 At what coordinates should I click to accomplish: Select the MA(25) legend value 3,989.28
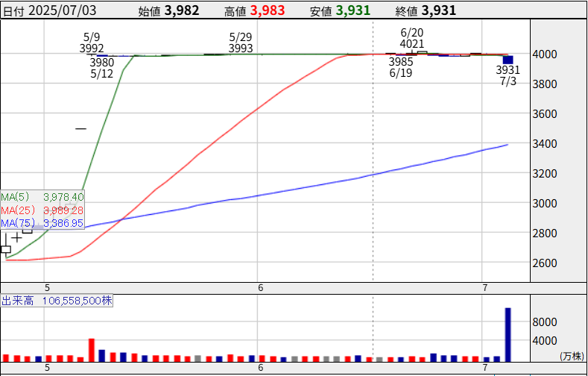(x=63, y=210)
